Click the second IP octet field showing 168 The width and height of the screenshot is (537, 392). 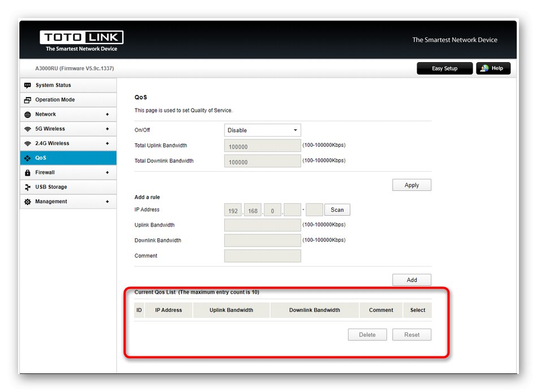click(x=253, y=210)
